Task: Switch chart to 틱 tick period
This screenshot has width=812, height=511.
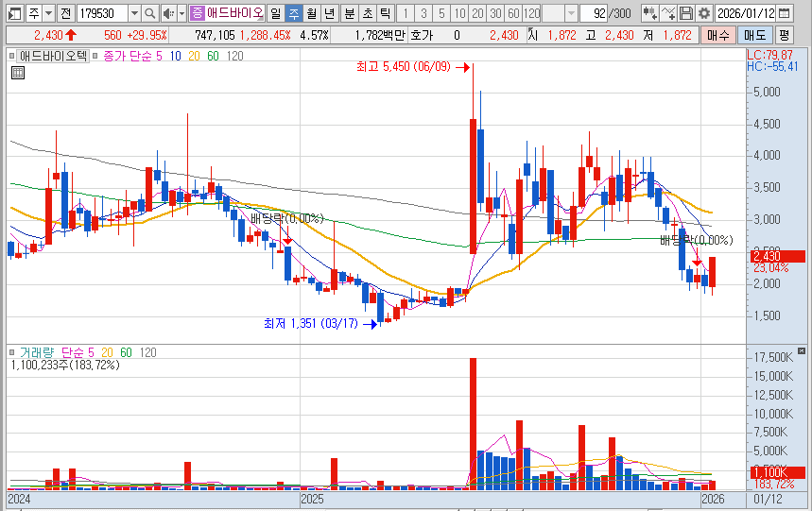Action: [385, 13]
